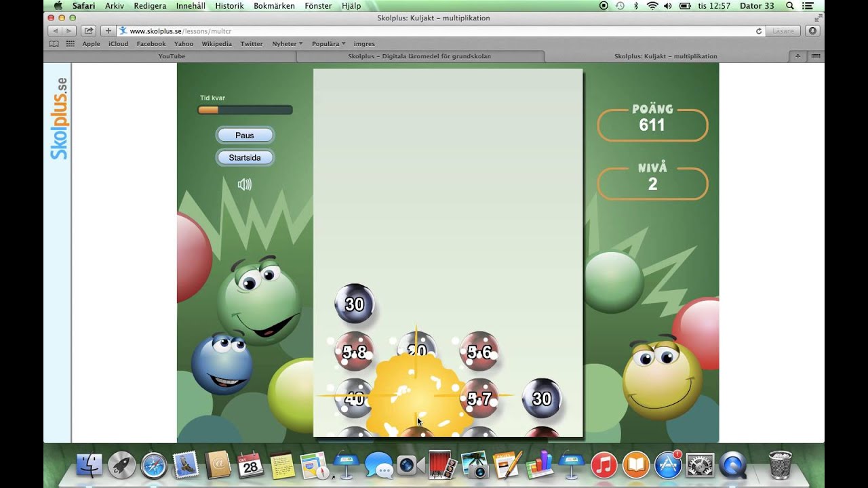Image resolution: width=868 pixels, height=488 pixels.
Task: Switch to the YouTube tab
Action: click(x=172, y=56)
